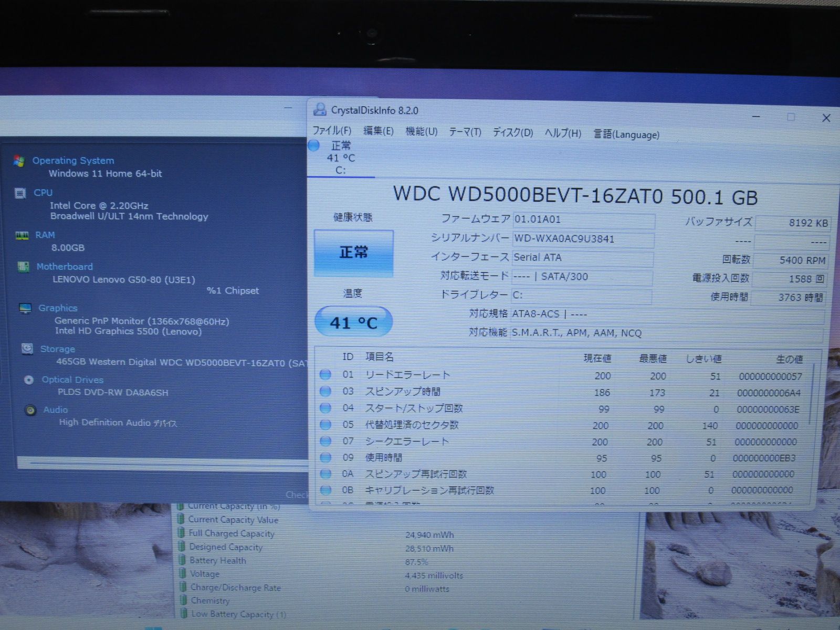Click the Charge/Discharge Rate row

pyautogui.click(x=315, y=589)
